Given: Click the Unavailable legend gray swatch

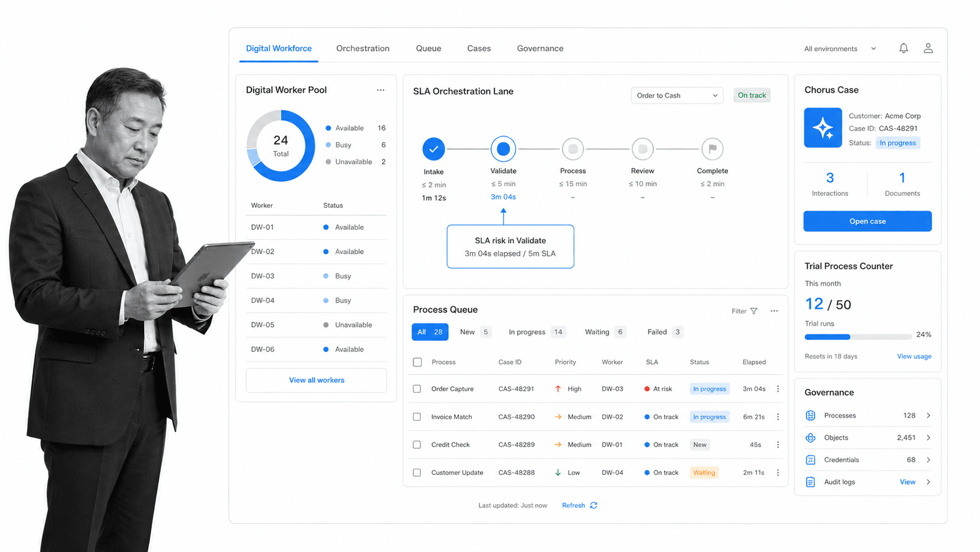Looking at the screenshot, I should [328, 162].
